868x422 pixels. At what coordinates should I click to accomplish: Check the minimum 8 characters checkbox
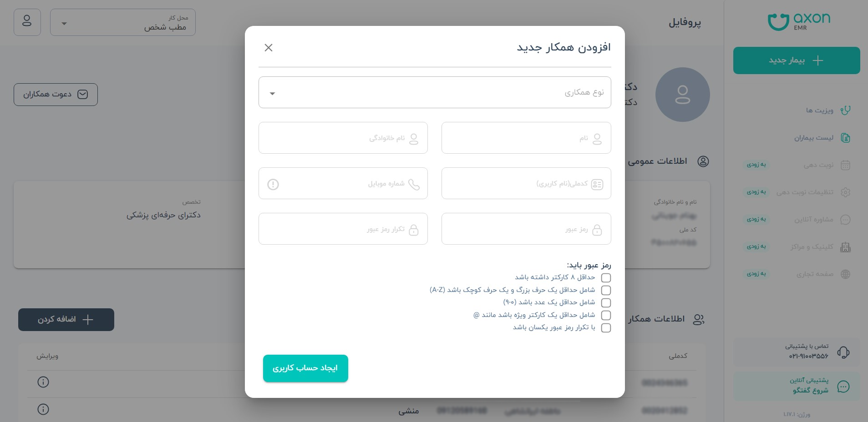click(606, 277)
